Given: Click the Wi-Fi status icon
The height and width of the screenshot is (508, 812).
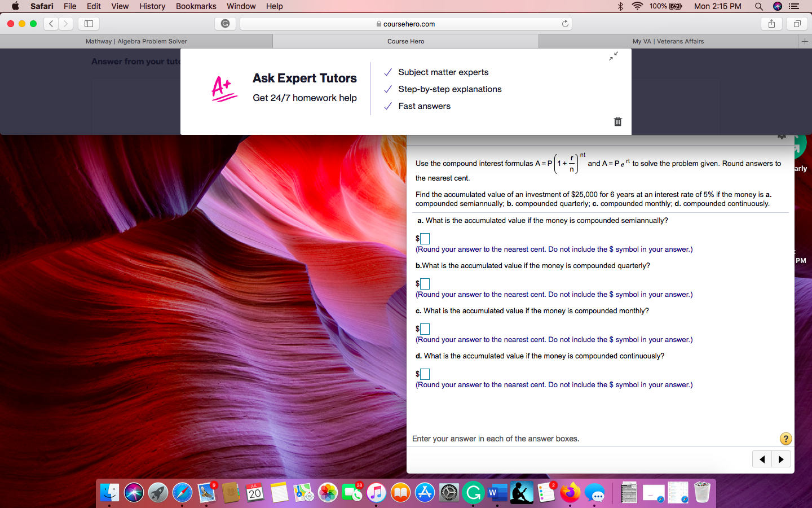Looking at the screenshot, I should pos(637,6).
